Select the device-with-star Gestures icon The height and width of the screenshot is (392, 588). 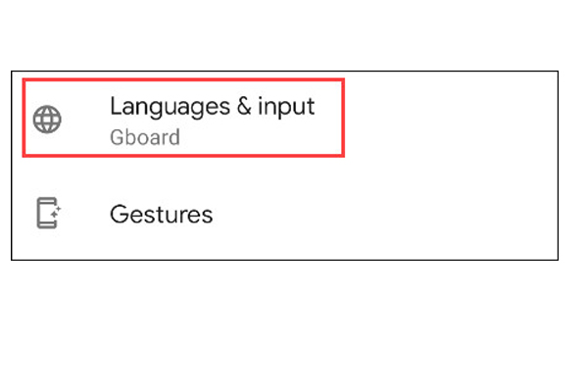pos(46,213)
